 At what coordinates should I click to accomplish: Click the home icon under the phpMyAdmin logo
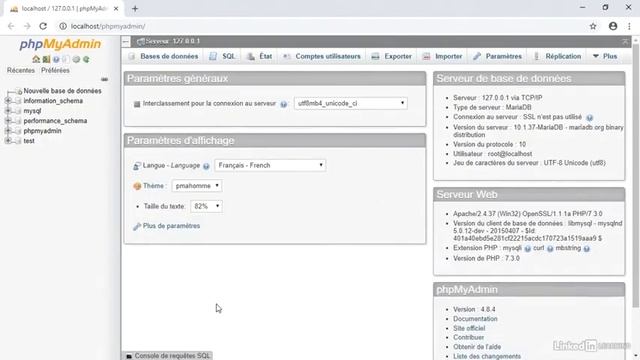(x=36, y=59)
